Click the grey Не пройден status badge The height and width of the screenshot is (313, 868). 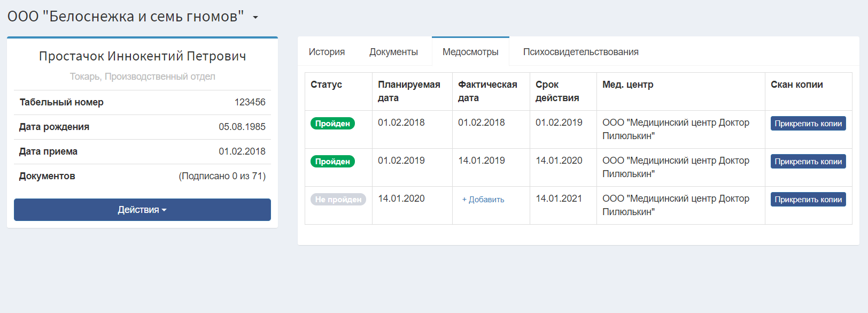click(338, 200)
